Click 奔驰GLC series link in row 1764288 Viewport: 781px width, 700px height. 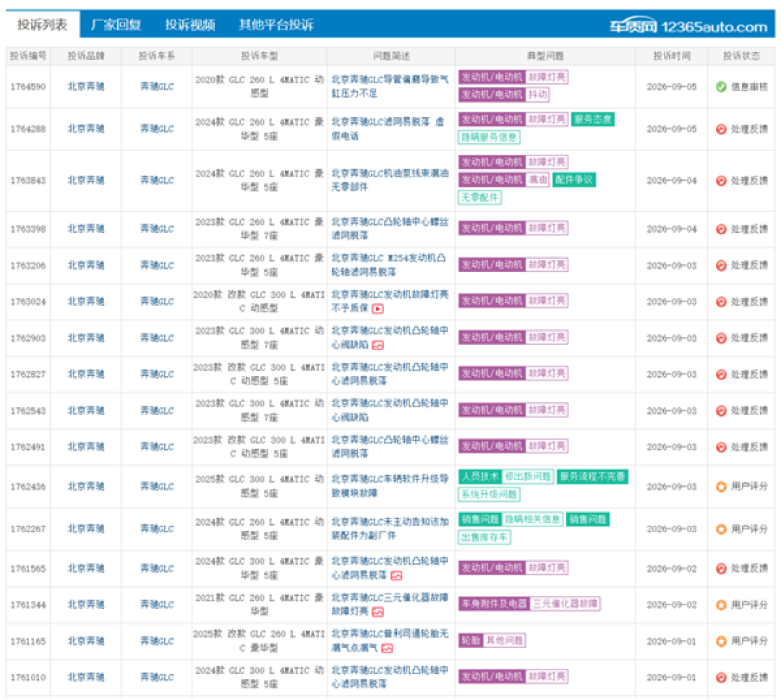coord(157,129)
